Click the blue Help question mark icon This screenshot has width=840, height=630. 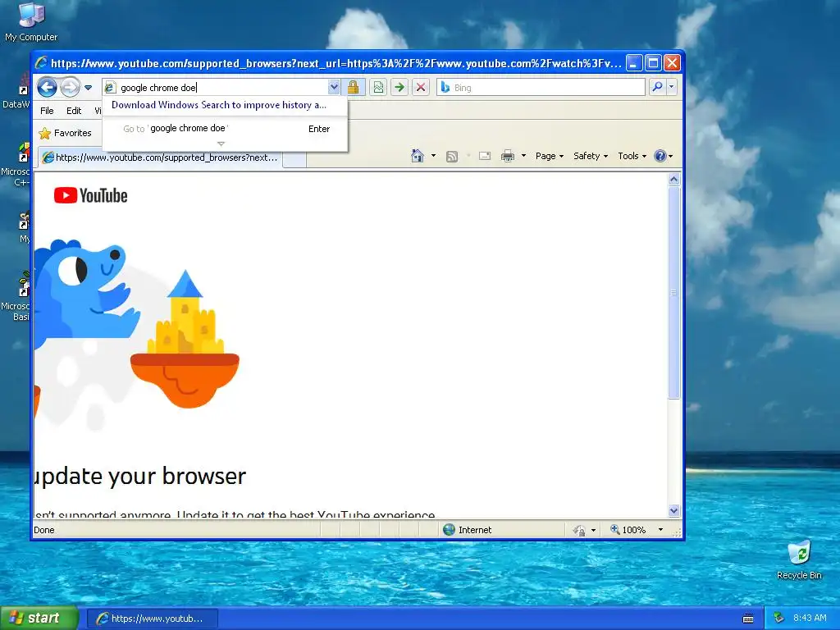[660, 156]
